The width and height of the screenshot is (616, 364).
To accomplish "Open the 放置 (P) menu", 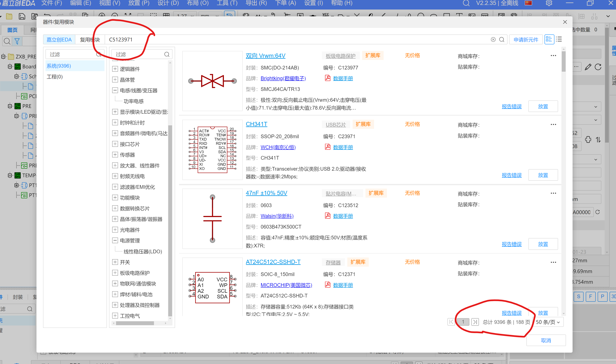I will click(139, 3).
